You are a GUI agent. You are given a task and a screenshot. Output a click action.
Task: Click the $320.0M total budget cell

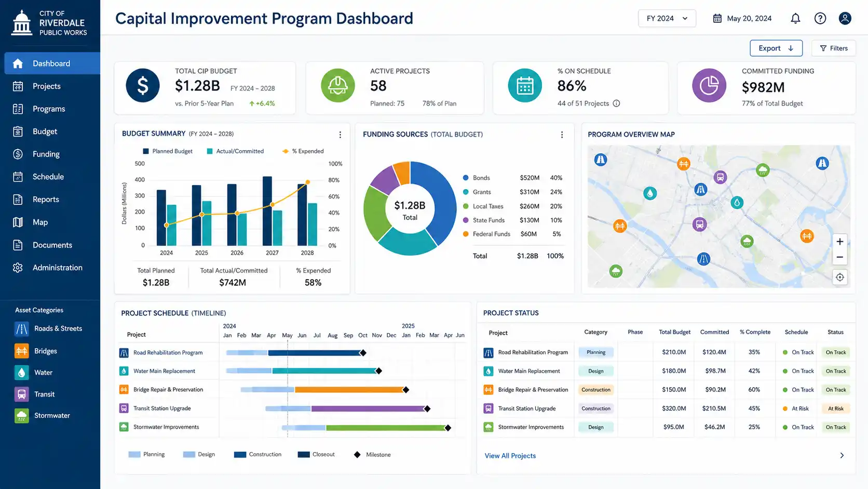[x=674, y=408]
